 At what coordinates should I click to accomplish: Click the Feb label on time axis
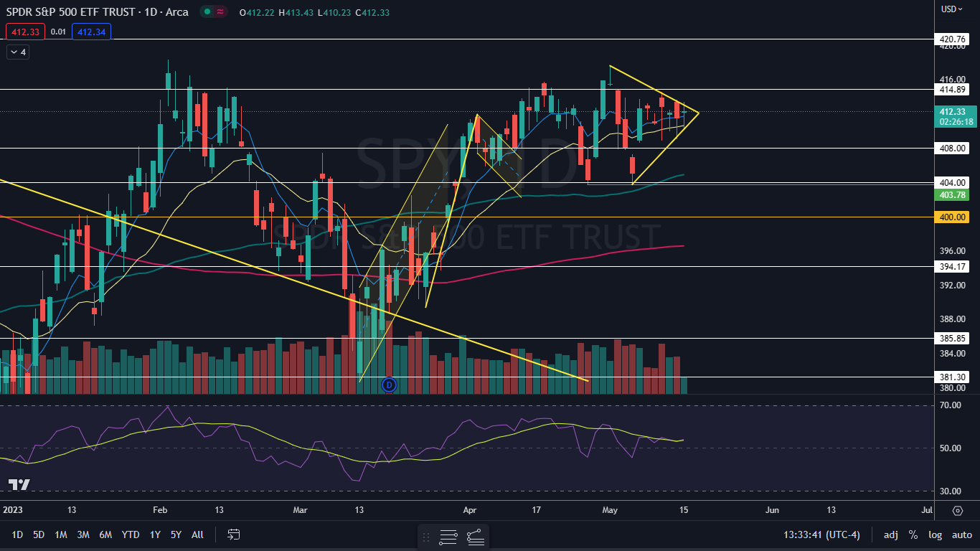[x=160, y=510]
